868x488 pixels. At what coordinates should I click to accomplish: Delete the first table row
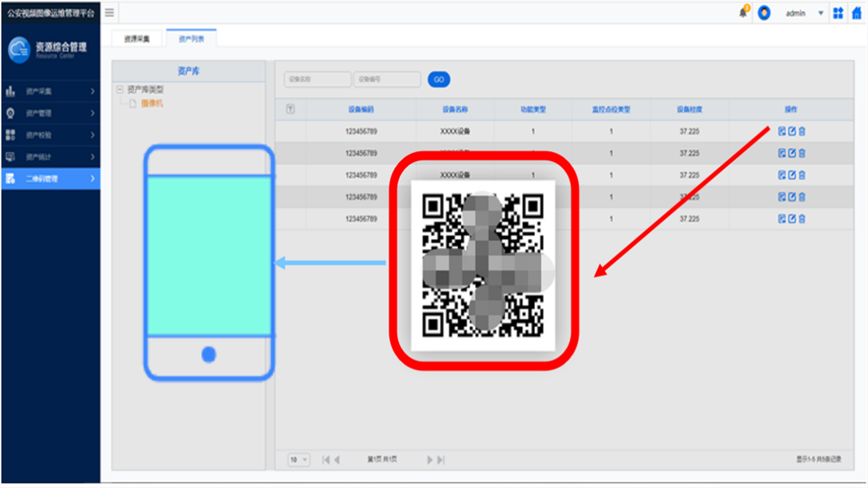pyautogui.click(x=802, y=131)
